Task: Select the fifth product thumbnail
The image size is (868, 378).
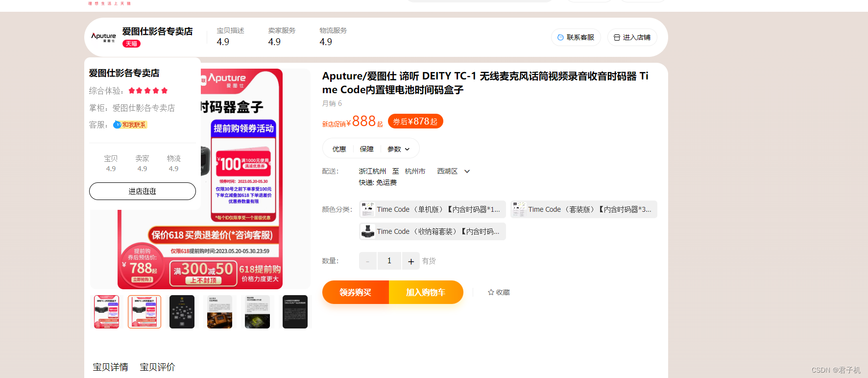Action: (257, 312)
